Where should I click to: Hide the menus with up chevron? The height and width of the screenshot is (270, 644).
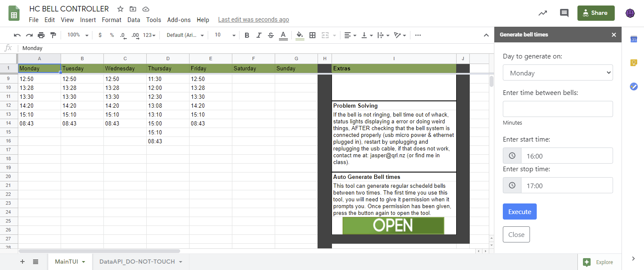pyautogui.click(x=487, y=35)
